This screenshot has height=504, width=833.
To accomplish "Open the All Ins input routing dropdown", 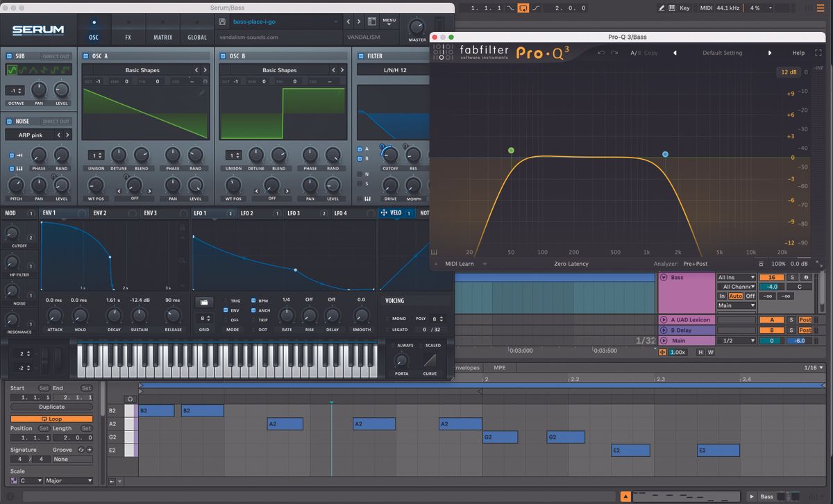I will 735,277.
